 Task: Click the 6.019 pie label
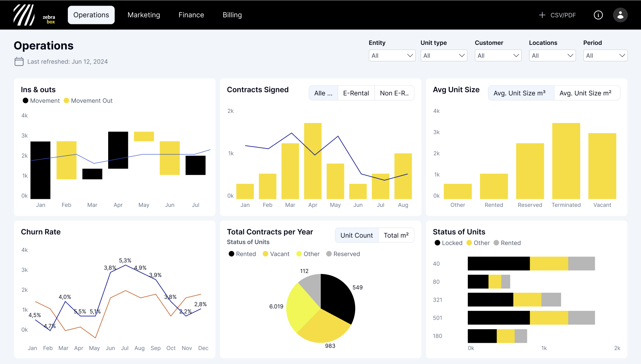click(276, 306)
